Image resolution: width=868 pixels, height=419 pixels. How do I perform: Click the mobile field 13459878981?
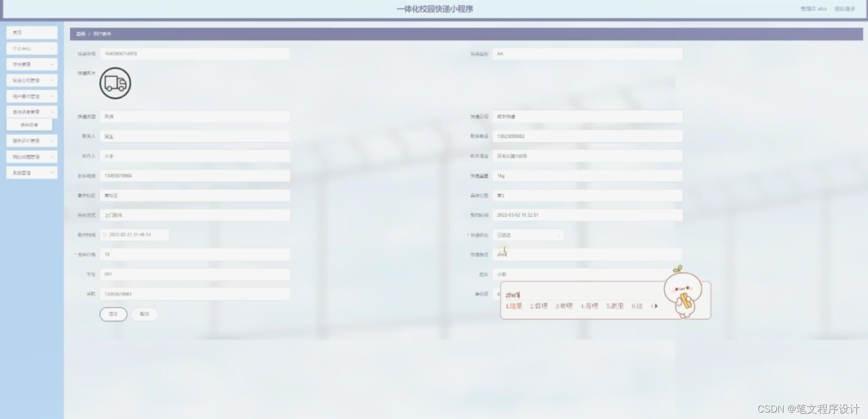coord(195,294)
